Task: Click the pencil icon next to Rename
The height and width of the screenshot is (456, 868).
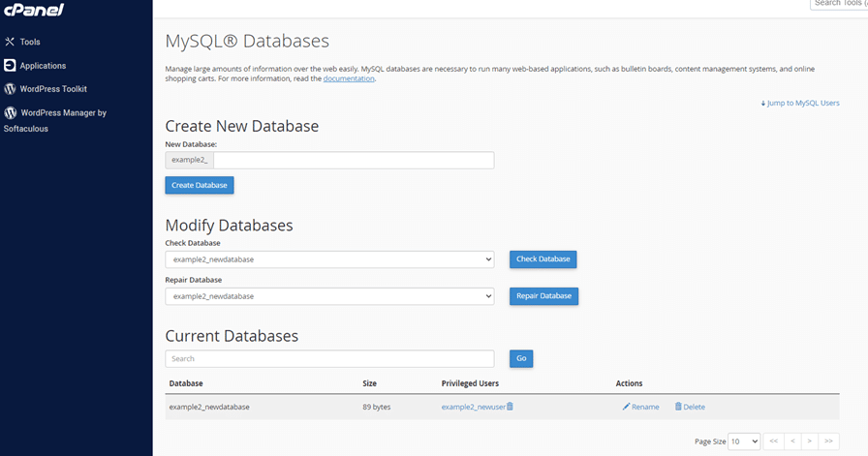Action: click(626, 407)
